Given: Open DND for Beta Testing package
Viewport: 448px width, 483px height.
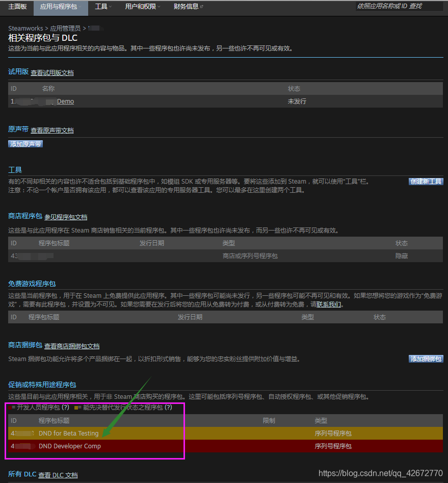Looking at the screenshot, I should 69,434.
